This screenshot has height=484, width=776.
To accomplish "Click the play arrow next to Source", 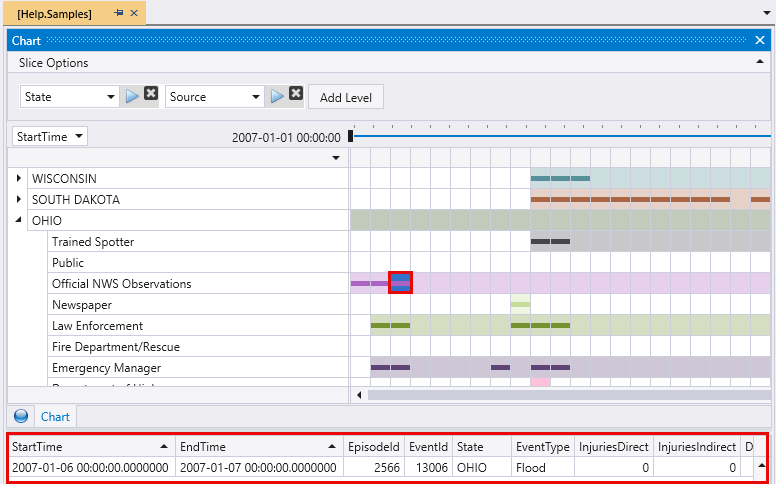I will click(277, 96).
